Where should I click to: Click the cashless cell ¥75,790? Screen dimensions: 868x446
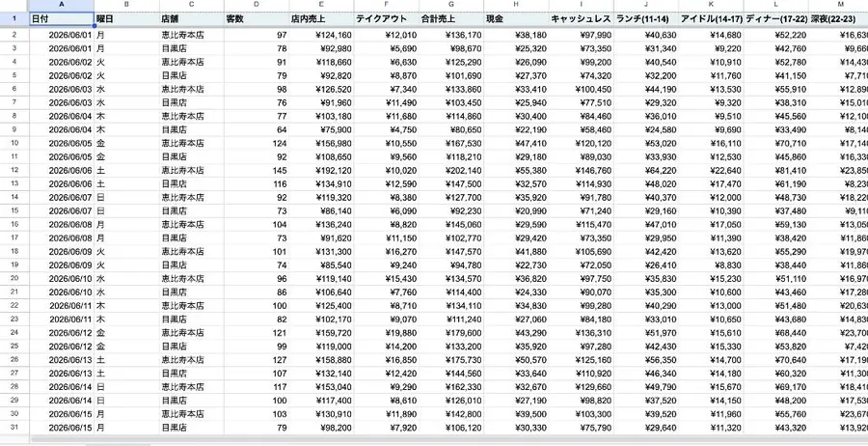click(x=582, y=427)
